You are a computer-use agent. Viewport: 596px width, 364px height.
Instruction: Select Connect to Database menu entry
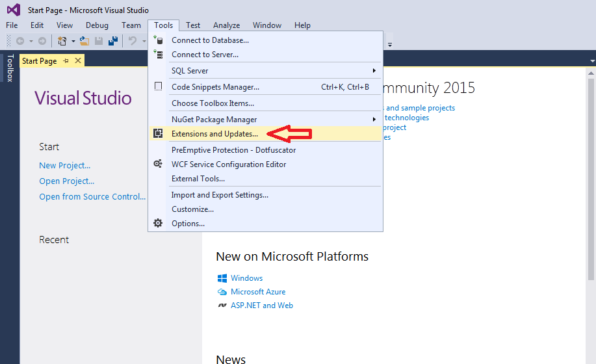[x=265, y=40]
